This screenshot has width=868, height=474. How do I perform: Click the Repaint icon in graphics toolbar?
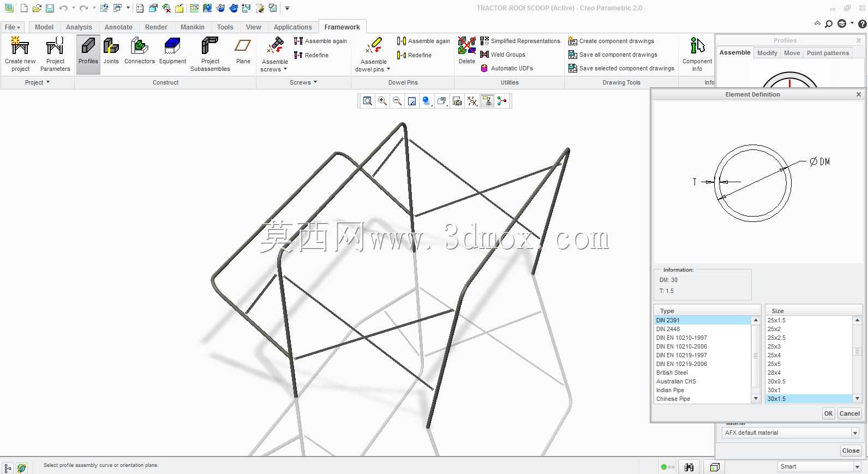coord(412,101)
